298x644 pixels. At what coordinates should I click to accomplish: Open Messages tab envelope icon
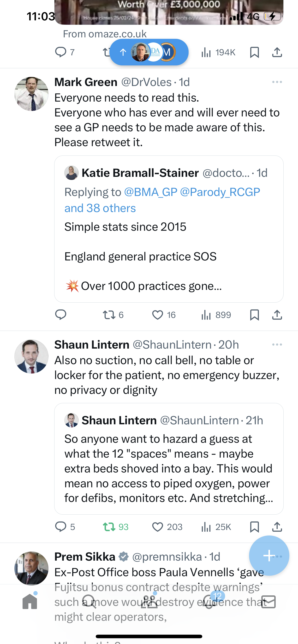pyautogui.click(x=268, y=602)
